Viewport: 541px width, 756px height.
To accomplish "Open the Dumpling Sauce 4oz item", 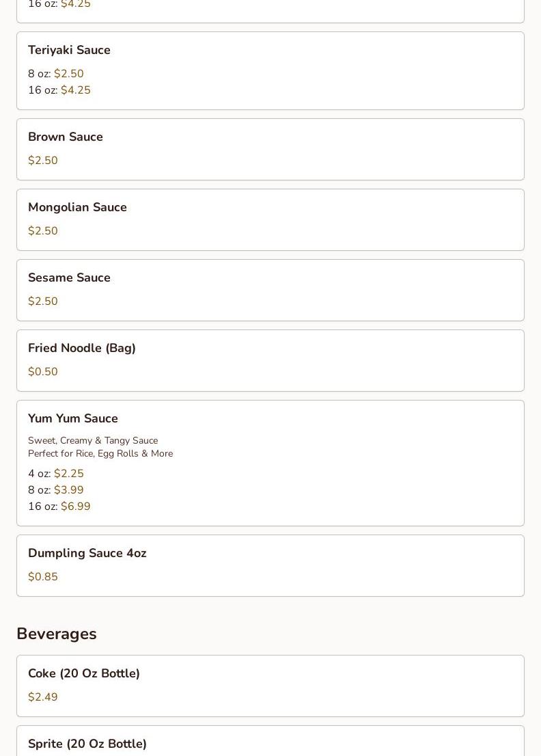I will click(270, 565).
